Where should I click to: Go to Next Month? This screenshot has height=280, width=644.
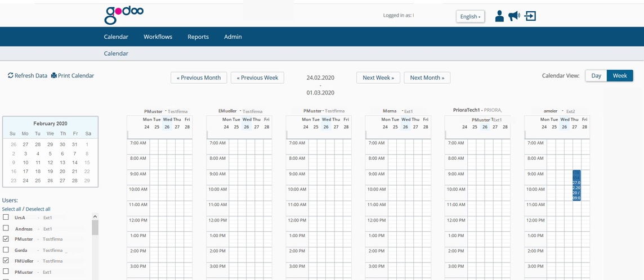coord(427,78)
